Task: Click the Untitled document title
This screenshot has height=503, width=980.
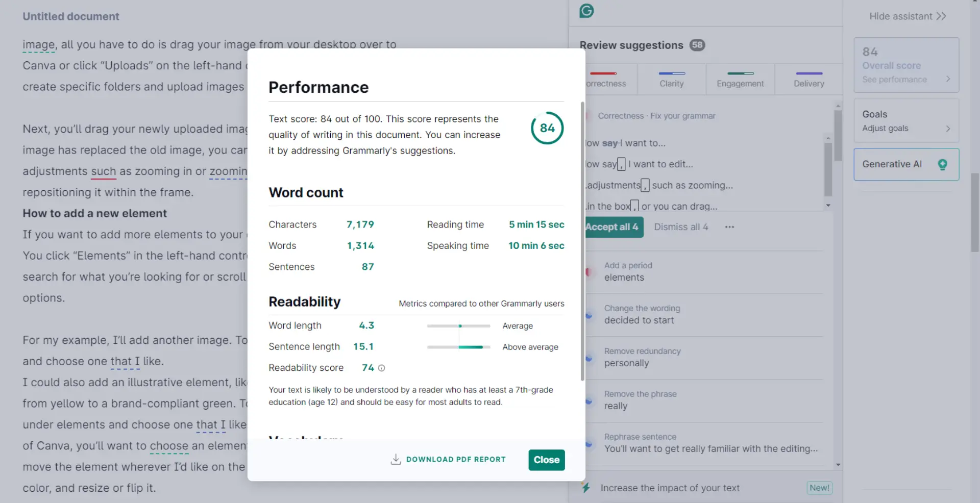Action: (71, 16)
